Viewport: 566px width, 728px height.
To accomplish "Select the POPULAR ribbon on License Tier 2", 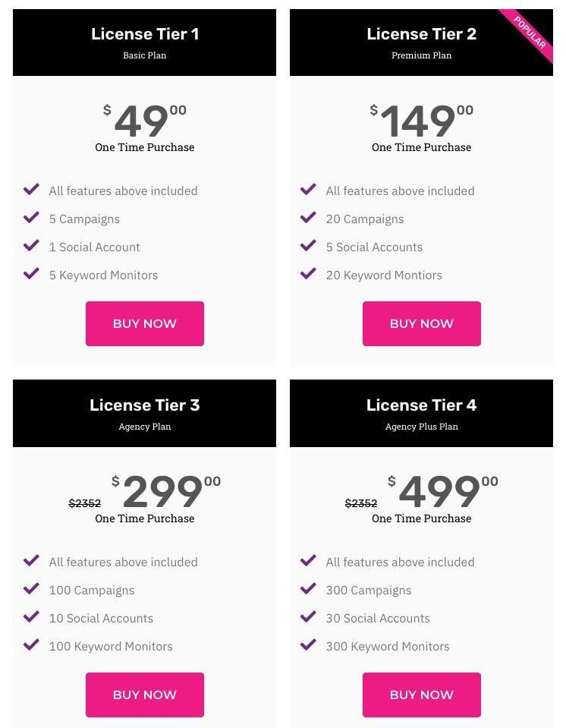I will coord(530,33).
